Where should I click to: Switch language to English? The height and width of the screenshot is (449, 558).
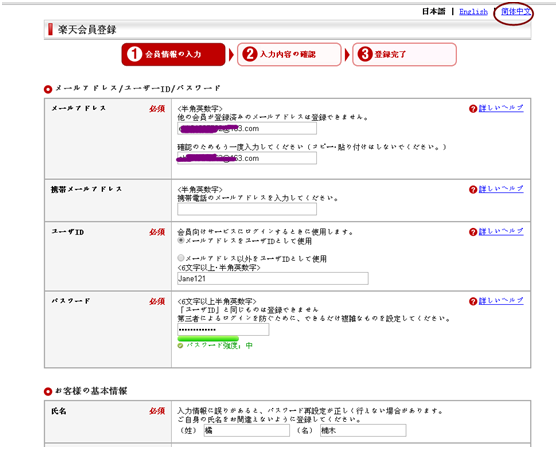coord(473,12)
